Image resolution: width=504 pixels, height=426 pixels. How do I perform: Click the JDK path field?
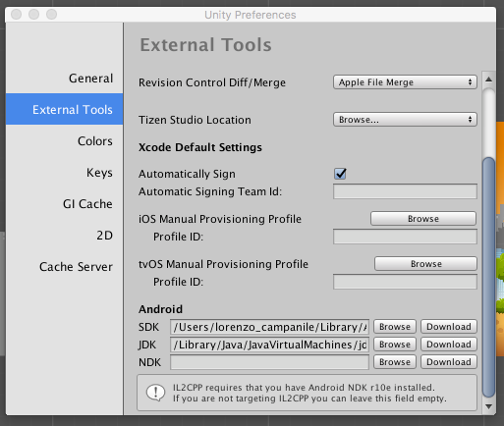269,345
